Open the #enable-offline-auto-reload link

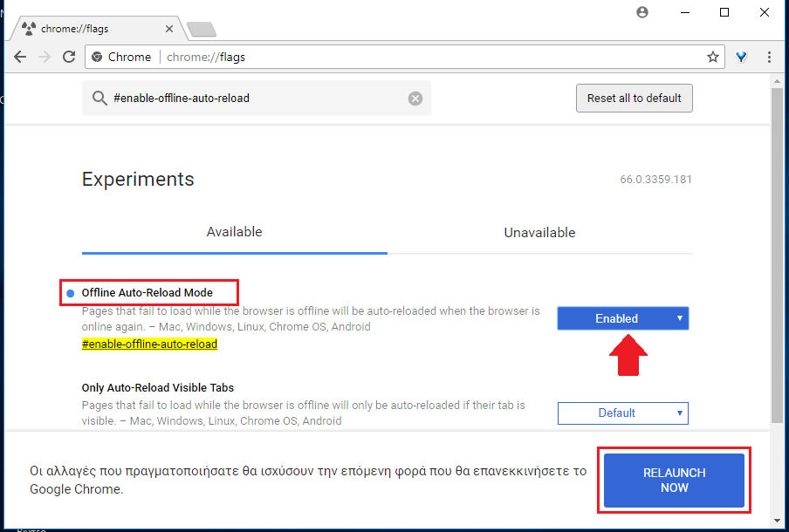click(x=149, y=344)
